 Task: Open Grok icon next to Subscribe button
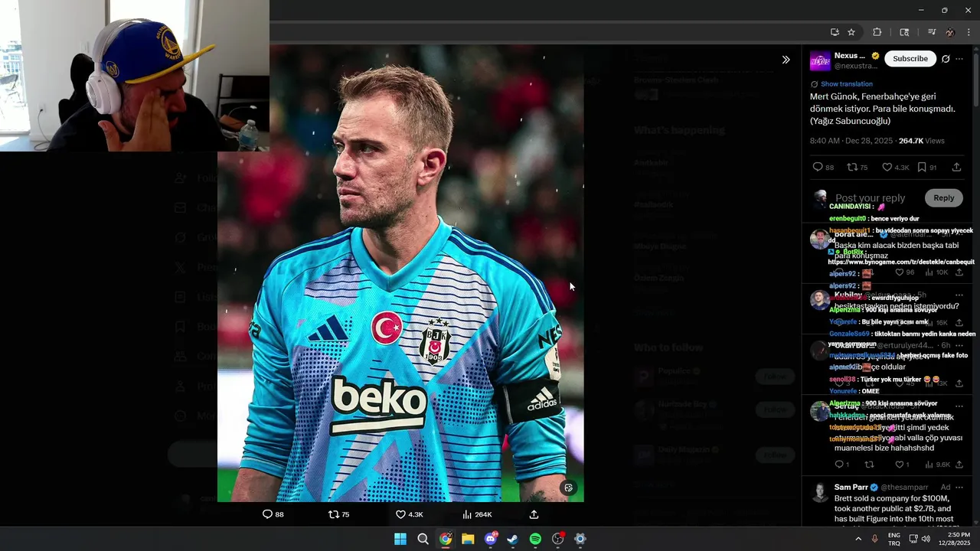[x=946, y=59]
